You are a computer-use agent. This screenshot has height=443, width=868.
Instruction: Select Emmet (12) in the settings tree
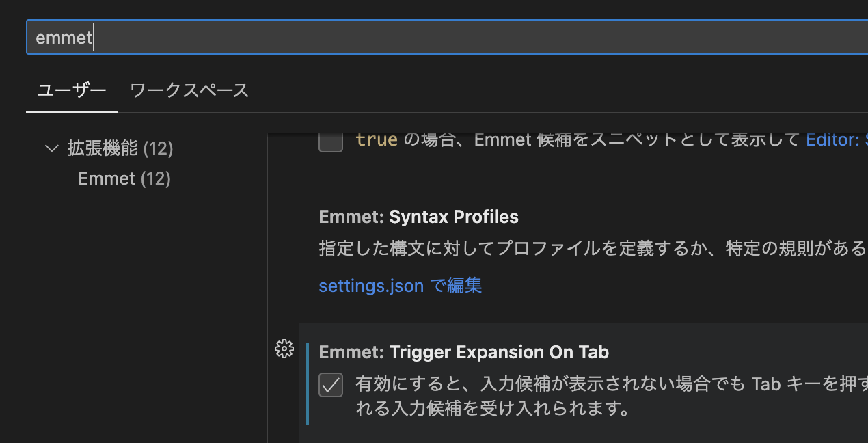[124, 178]
